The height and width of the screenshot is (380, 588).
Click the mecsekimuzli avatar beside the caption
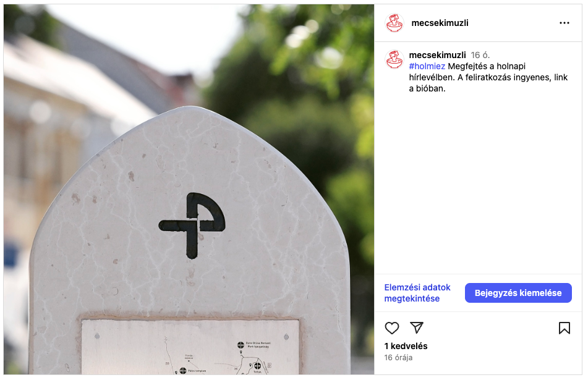tap(394, 59)
